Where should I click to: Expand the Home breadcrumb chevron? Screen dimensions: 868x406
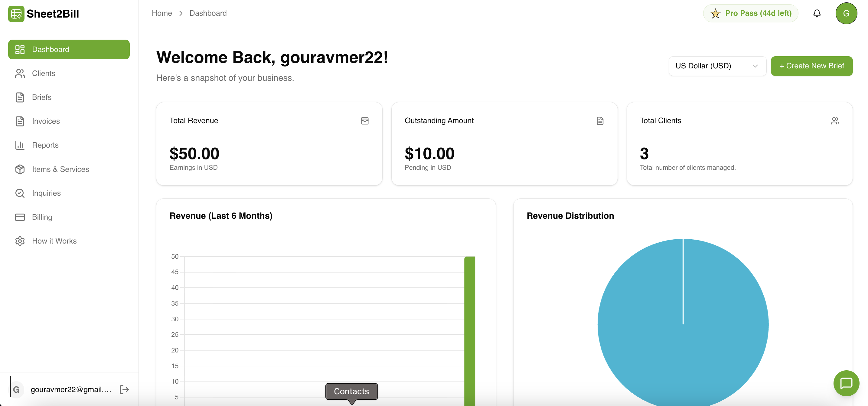coord(181,13)
